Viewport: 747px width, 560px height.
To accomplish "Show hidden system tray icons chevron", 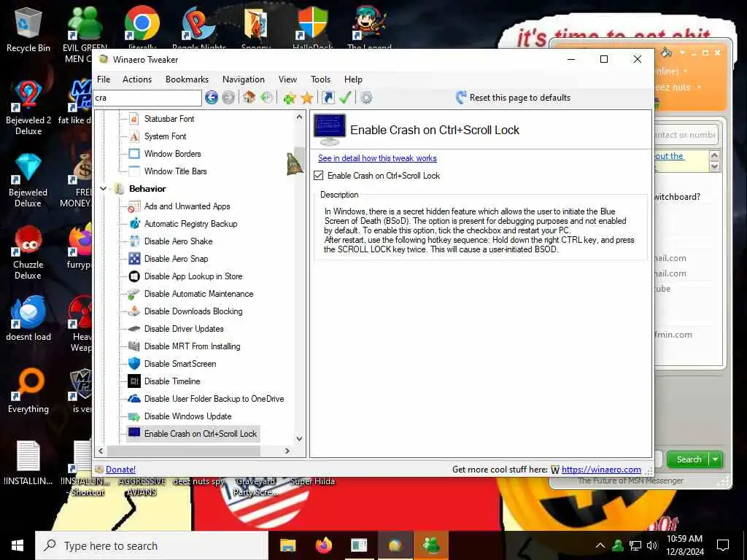I will tap(600, 545).
